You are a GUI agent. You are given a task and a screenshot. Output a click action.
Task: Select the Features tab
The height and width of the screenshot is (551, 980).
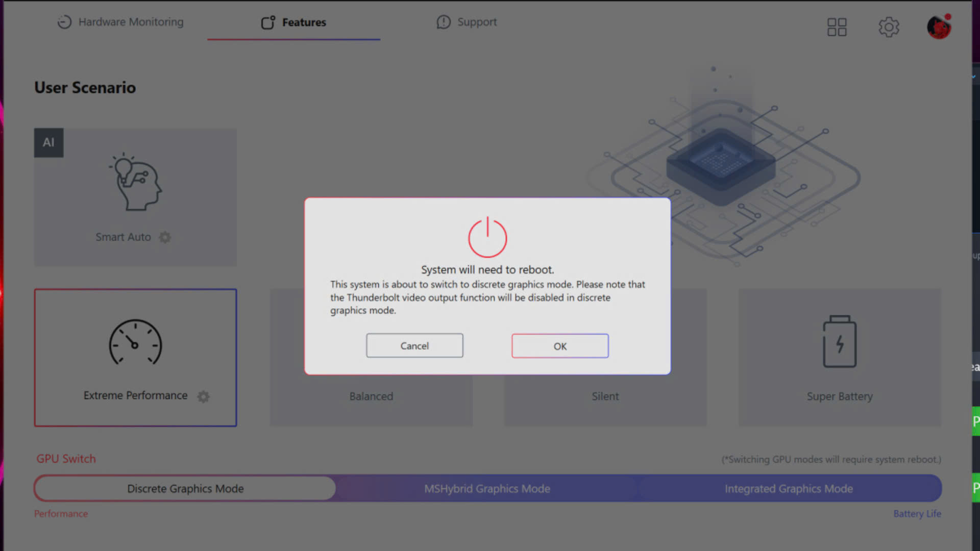tap(293, 22)
